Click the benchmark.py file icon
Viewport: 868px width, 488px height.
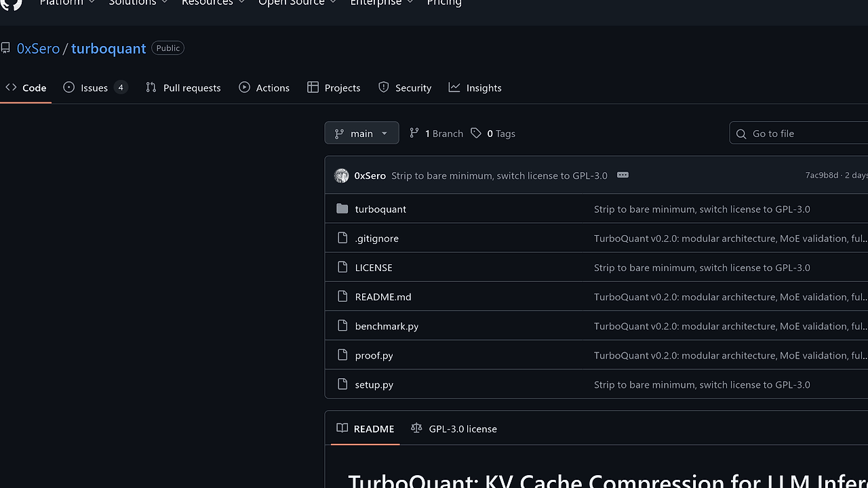pyautogui.click(x=342, y=326)
